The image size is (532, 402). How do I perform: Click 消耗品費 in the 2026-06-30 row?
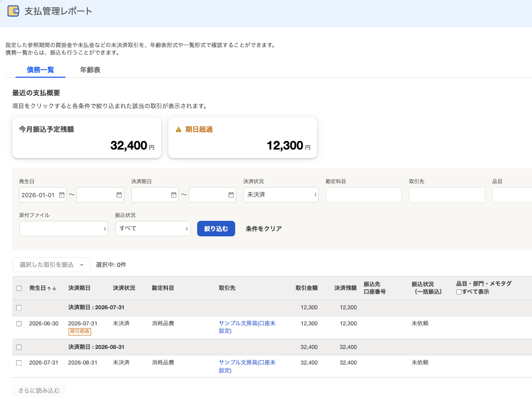(x=163, y=323)
